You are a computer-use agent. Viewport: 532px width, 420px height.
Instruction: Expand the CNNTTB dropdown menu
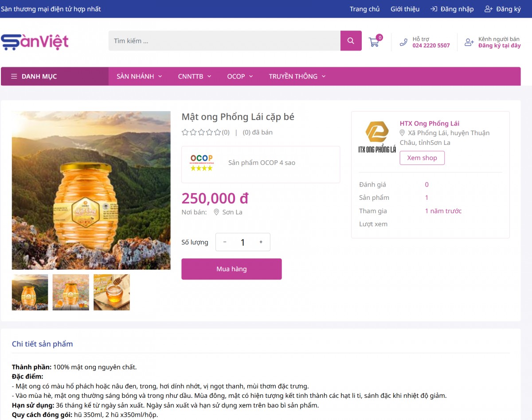point(195,76)
